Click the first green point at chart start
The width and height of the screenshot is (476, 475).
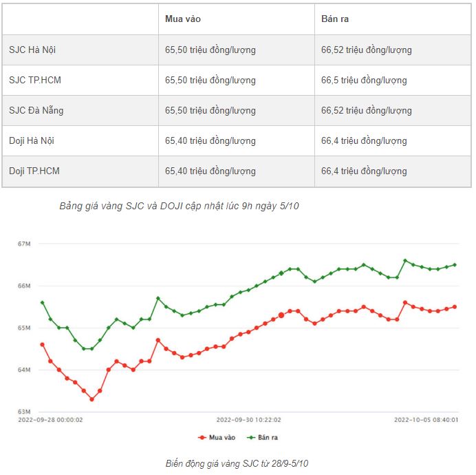pyautogui.click(x=42, y=302)
